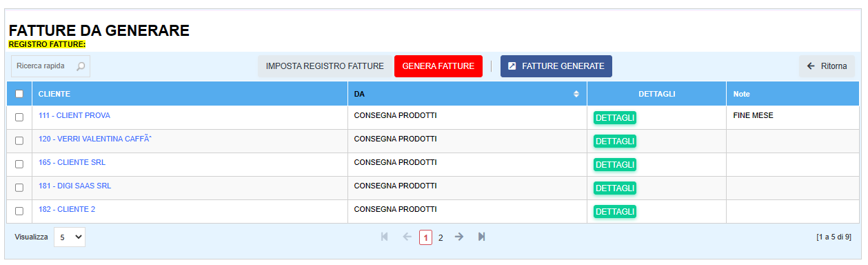Go to previous page arrow
Image resolution: width=868 pixels, height=265 pixels.
(x=407, y=237)
